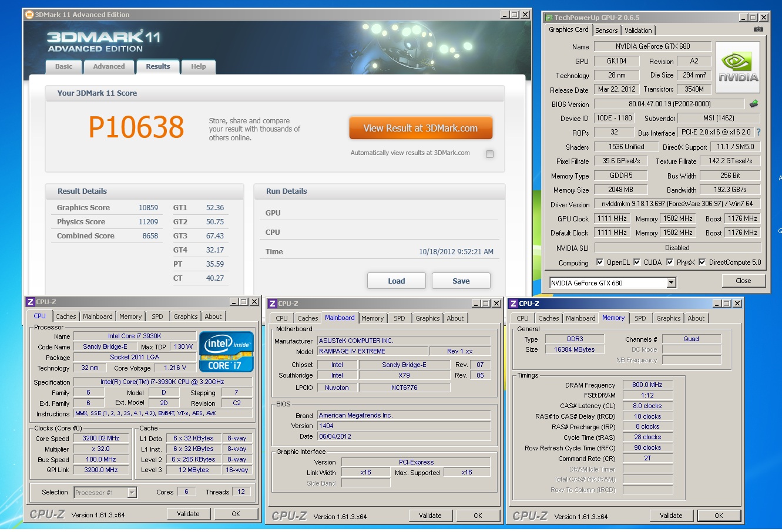This screenshot has width=782, height=532.
Task: Open About tab in CPU-Z Memory window
Action: [x=696, y=318]
